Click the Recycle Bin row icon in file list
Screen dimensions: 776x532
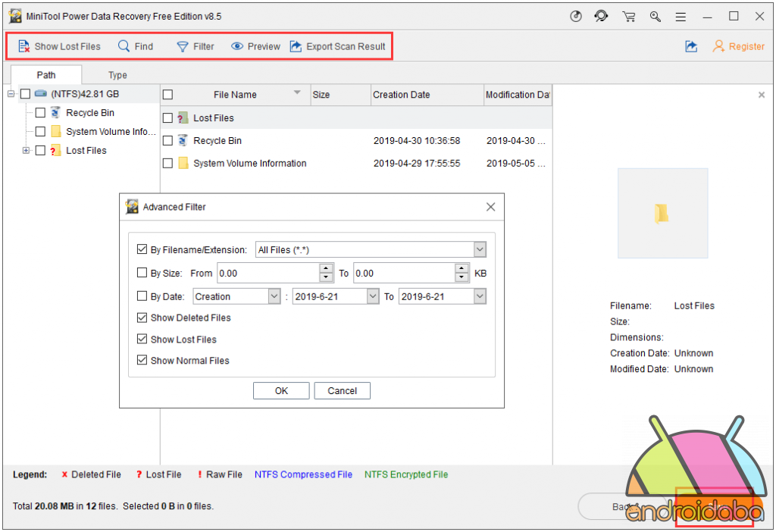(x=183, y=140)
